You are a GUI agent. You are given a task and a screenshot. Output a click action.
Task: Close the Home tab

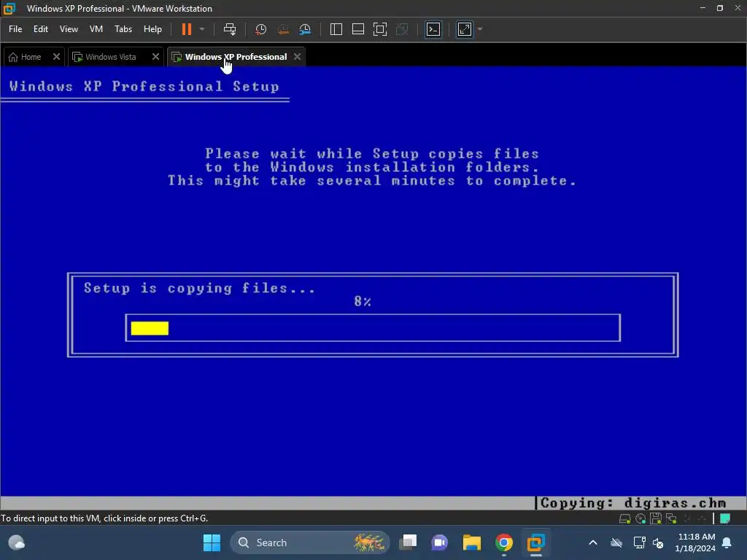coord(56,57)
